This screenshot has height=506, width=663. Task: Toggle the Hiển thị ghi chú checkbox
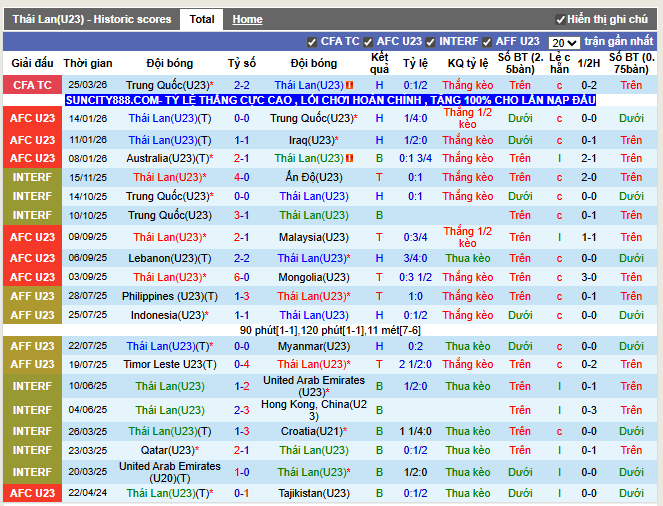click(560, 19)
